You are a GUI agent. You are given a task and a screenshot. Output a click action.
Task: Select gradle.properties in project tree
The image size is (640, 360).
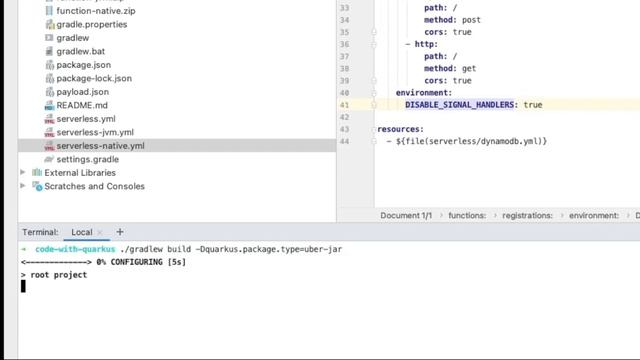pos(92,24)
